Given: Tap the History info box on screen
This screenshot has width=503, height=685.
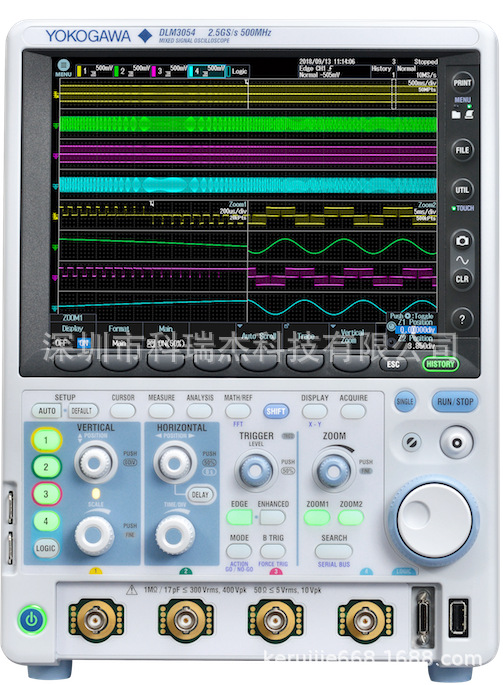Looking at the screenshot, I should click(x=383, y=72).
